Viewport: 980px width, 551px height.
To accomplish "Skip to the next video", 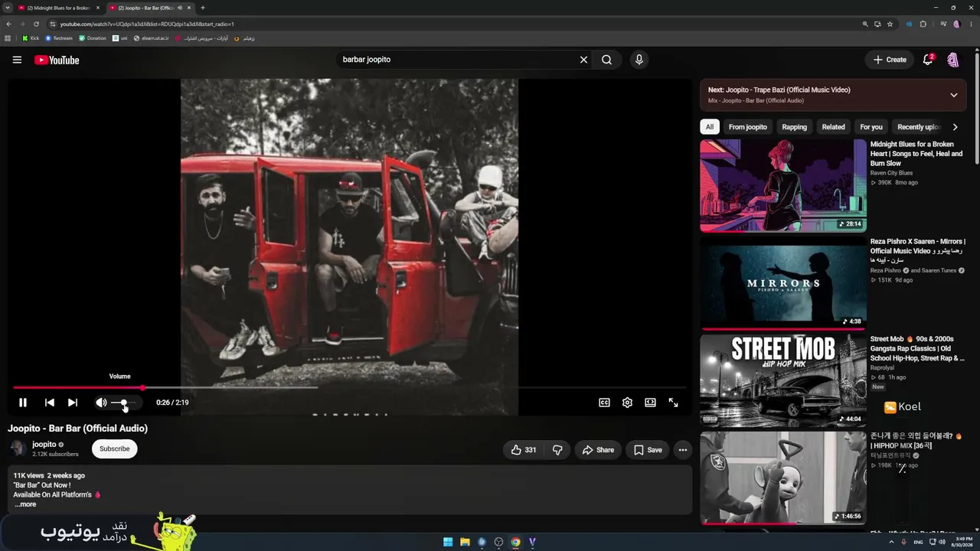I will pos(73,403).
